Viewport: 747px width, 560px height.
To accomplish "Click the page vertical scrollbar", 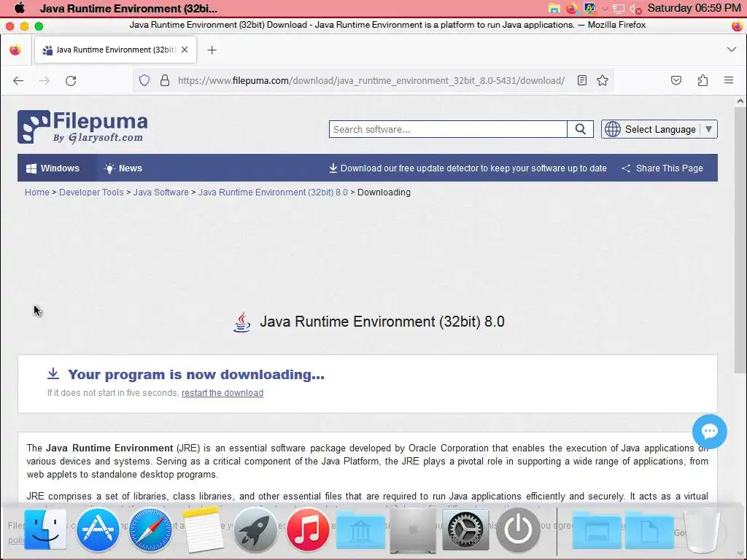I will (x=740, y=241).
